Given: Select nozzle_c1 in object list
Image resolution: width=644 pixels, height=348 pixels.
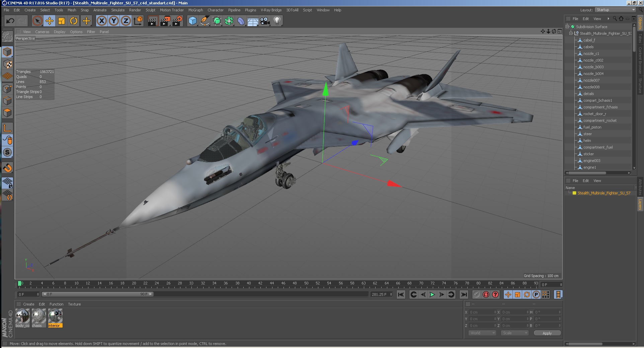Looking at the screenshot, I should [x=591, y=54].
